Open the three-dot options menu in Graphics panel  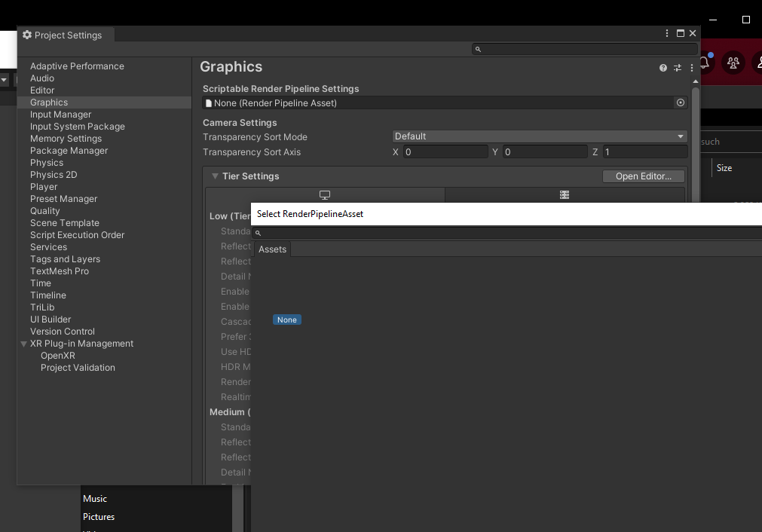click(x=691, y=68)
